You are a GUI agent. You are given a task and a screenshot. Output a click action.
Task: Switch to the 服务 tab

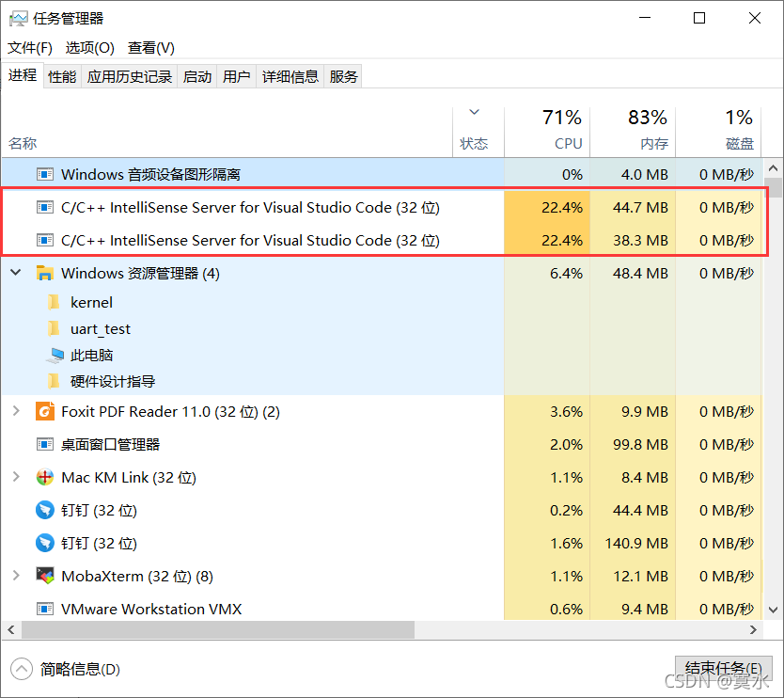tap(343, 76)
